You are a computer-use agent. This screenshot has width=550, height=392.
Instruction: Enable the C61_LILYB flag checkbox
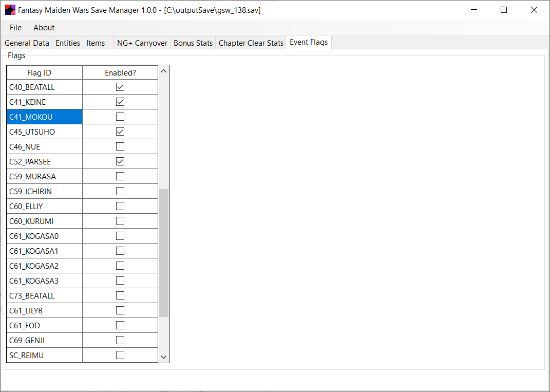120,311
